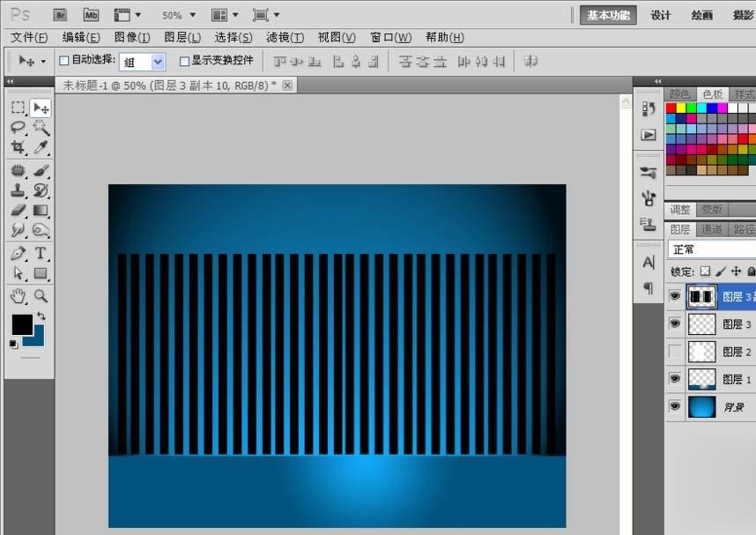Check 显示变换控件 in the options bar

tap(183, 61)
